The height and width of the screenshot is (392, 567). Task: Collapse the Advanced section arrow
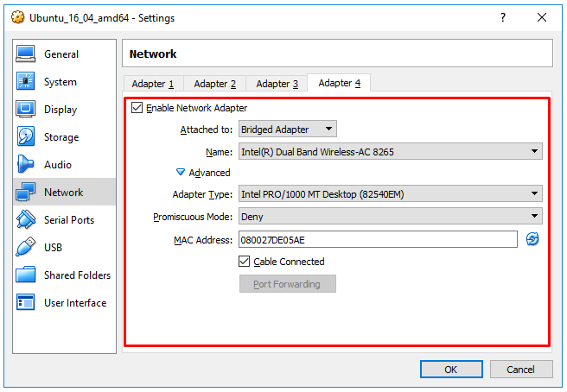pos(181,173)
